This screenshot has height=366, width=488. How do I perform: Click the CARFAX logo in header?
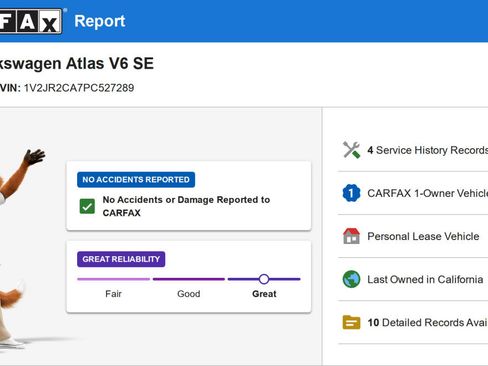tap(31, 21)
